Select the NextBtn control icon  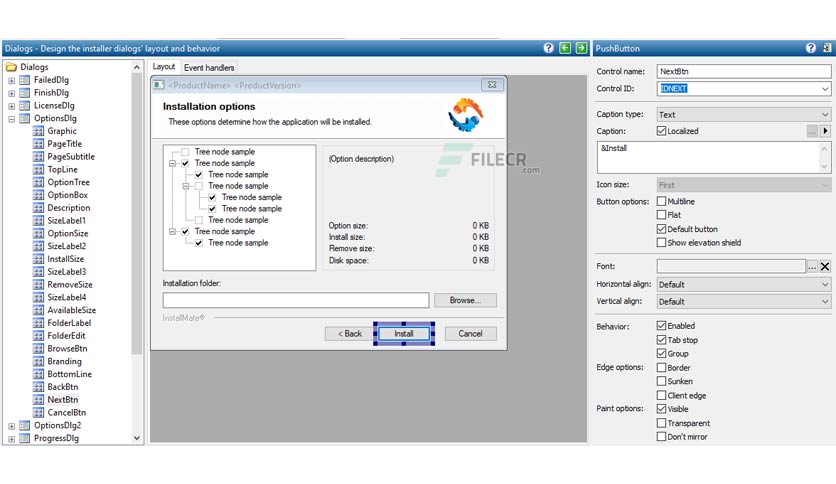tap(38, 400)
